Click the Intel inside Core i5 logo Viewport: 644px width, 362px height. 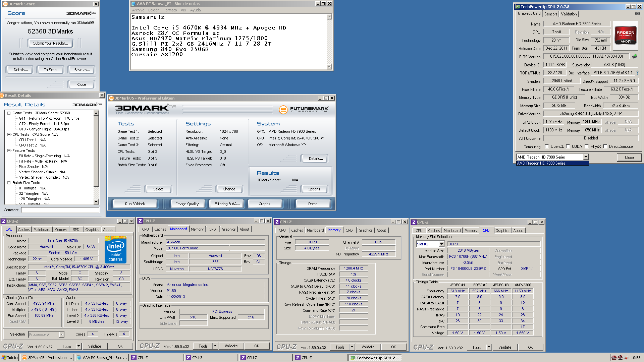pos(115,250)
